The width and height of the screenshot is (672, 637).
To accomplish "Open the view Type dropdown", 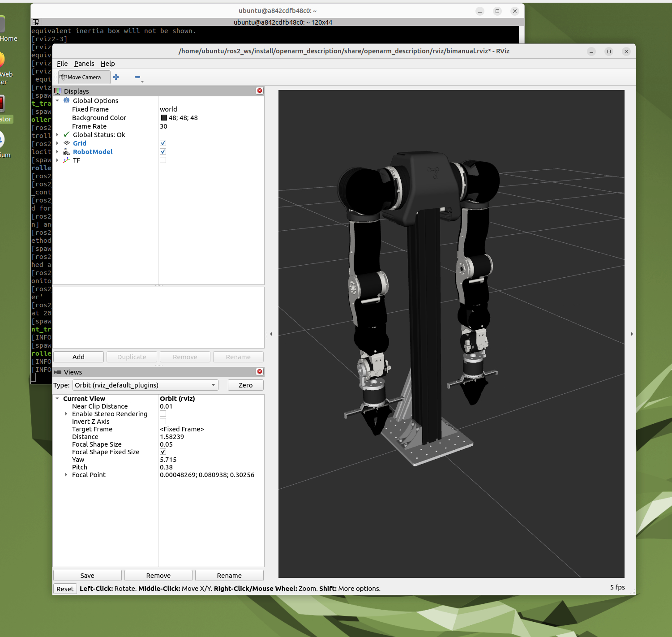I will click(145, 385).
